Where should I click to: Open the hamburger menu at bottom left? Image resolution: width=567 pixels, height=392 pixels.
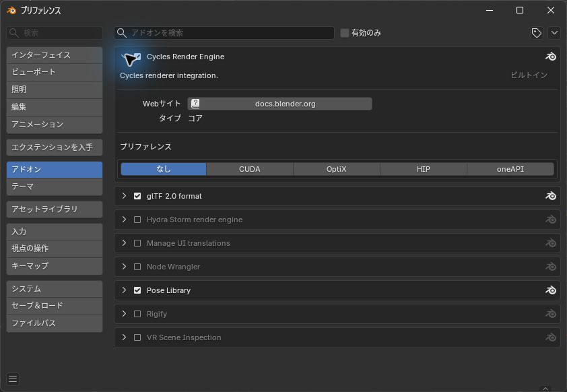[13, 379]
